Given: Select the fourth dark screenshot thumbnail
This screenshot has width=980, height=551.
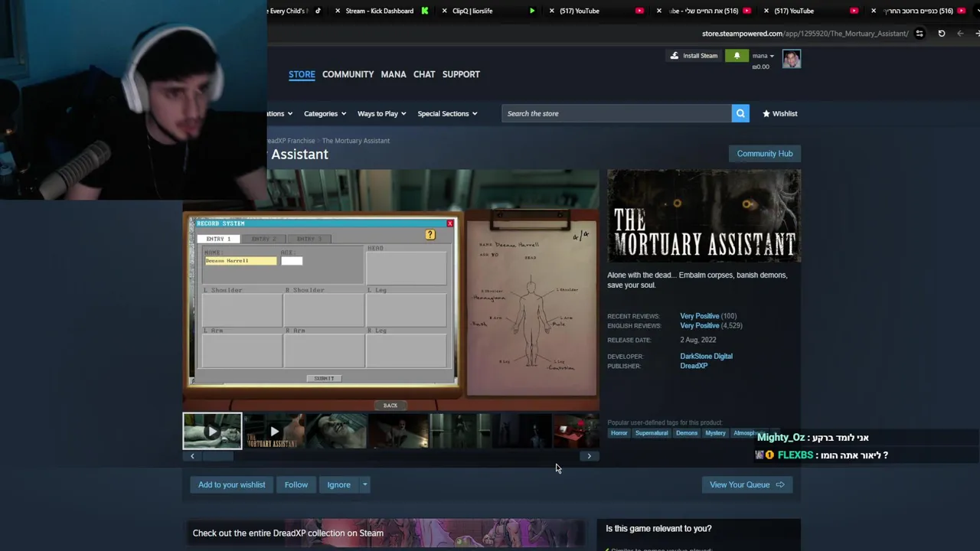Looking at the screenshot, I should (x=398, y=431).
